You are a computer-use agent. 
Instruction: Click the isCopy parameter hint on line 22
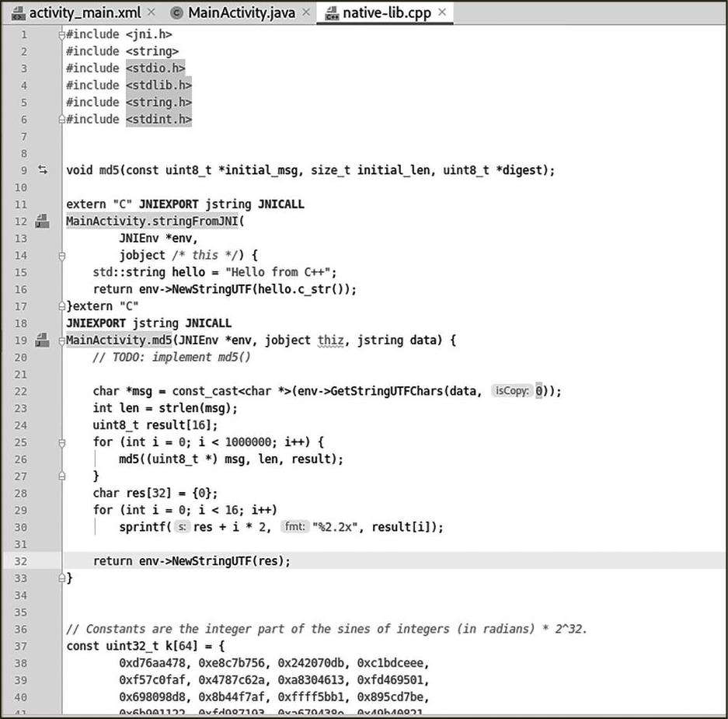click(512, 391)
